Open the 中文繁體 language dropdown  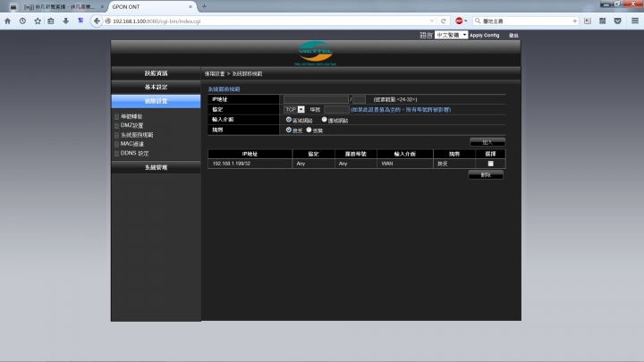(451, 35)
